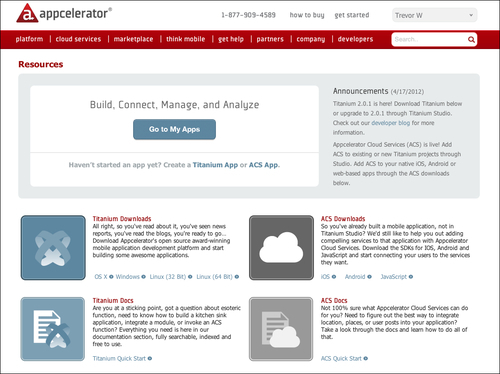The image size is (500, 374).
Task: Click the arrow icon beside Linux (32 Bit)
Action: (x=190, y=277)
